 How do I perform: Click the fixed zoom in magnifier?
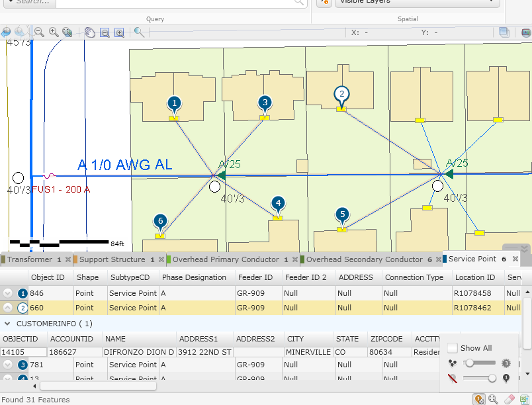click(x=54, y=32)
